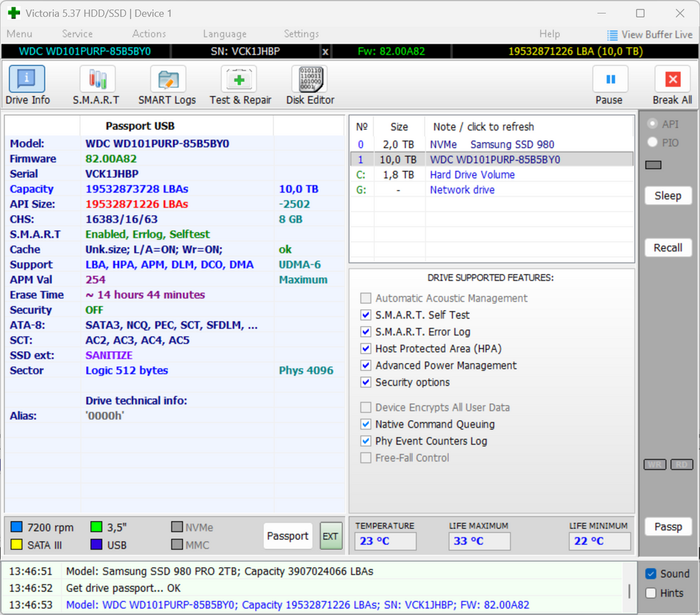This screenshot has height=615, width=700.
Task: Click the gray indicator under PIO
Action: (653, 165)
